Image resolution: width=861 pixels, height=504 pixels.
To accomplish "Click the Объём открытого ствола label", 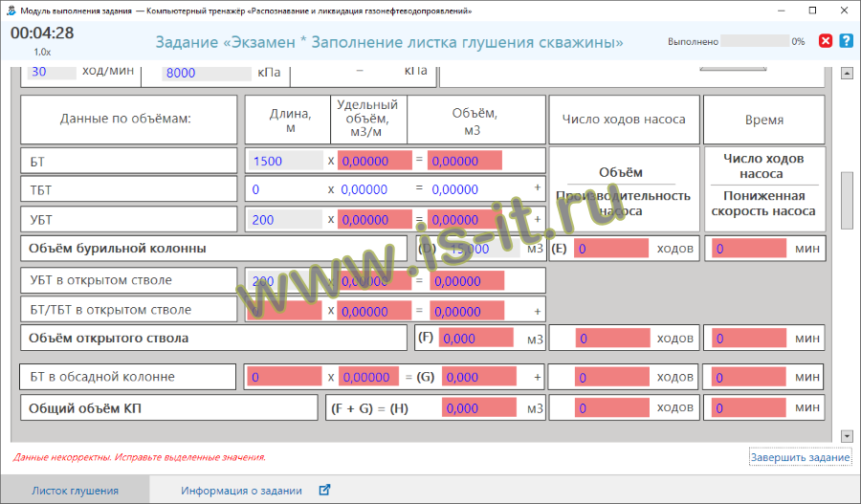I will (108, 339).
